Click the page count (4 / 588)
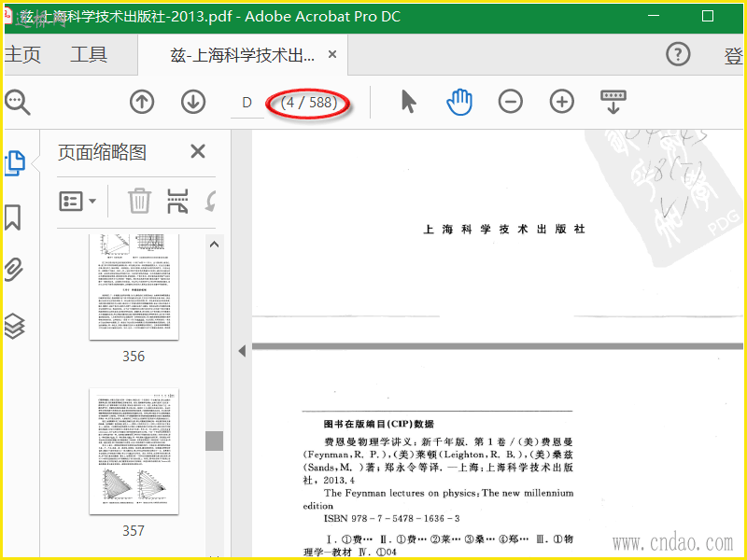This screenshot has width=747, height=560. 309,103
